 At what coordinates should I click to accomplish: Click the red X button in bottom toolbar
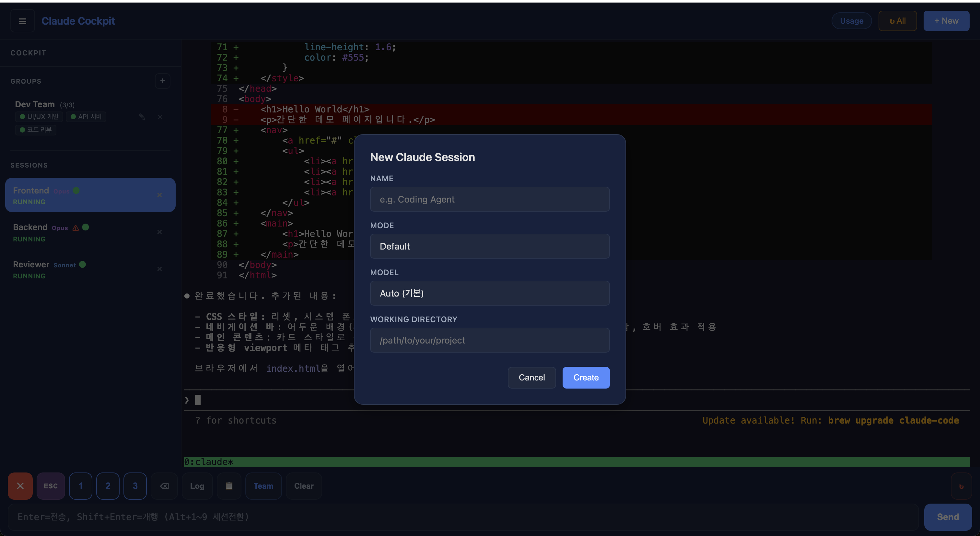[20, 486]
